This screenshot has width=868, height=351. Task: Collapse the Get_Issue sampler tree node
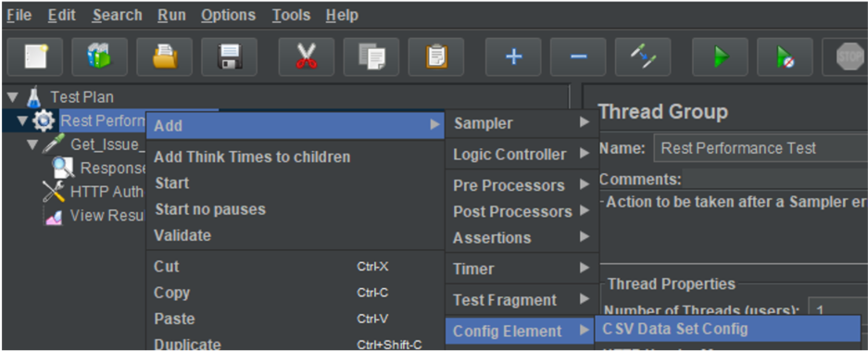(32, 144)
